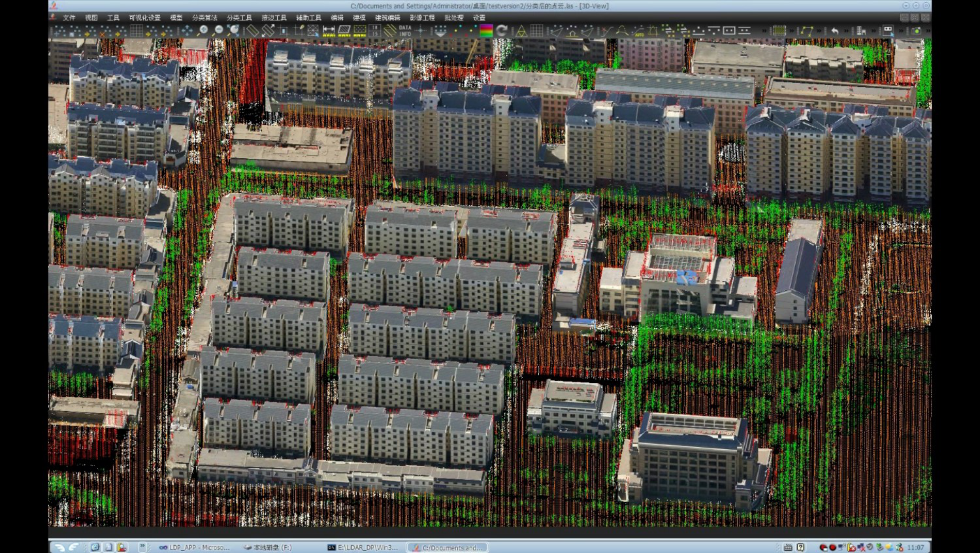Open the 可视化设置 menu
The image size is (980, 553).
[144, 18]
